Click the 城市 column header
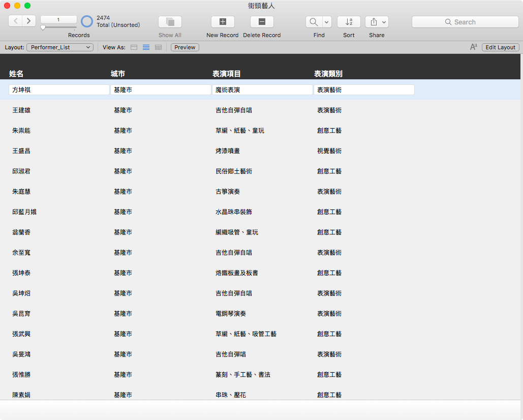 coord(118,74)
